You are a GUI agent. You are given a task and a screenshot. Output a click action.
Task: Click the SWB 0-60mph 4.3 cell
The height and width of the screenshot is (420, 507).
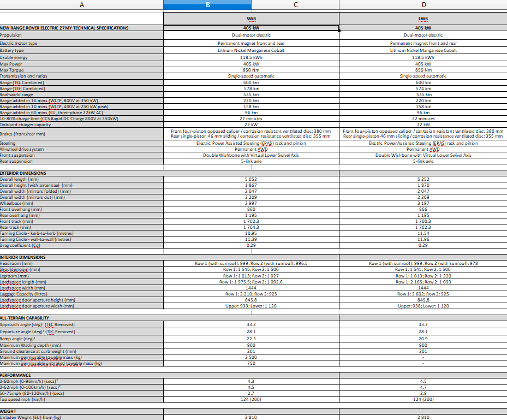(251, 381)
